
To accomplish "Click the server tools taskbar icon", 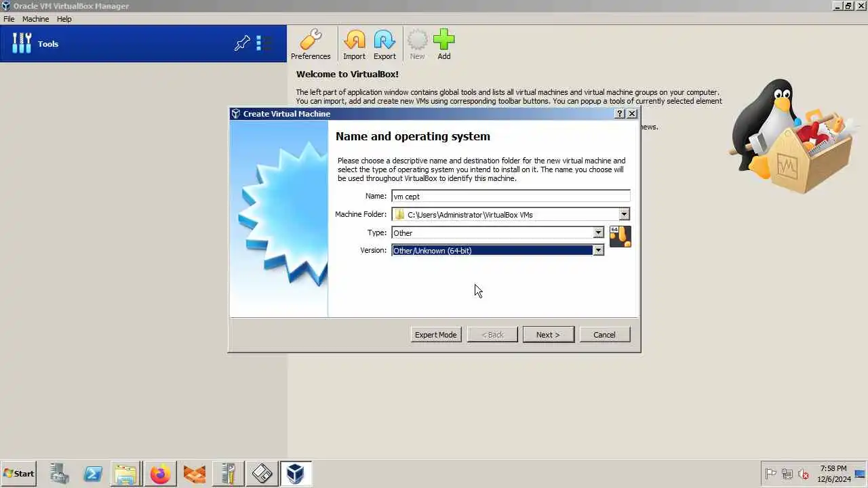I will (x=228, y=474).
